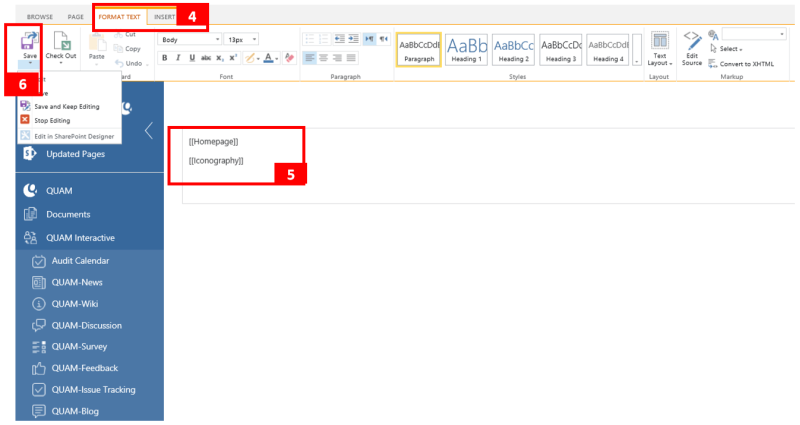Click the Check Out page icon

point(62,41)
